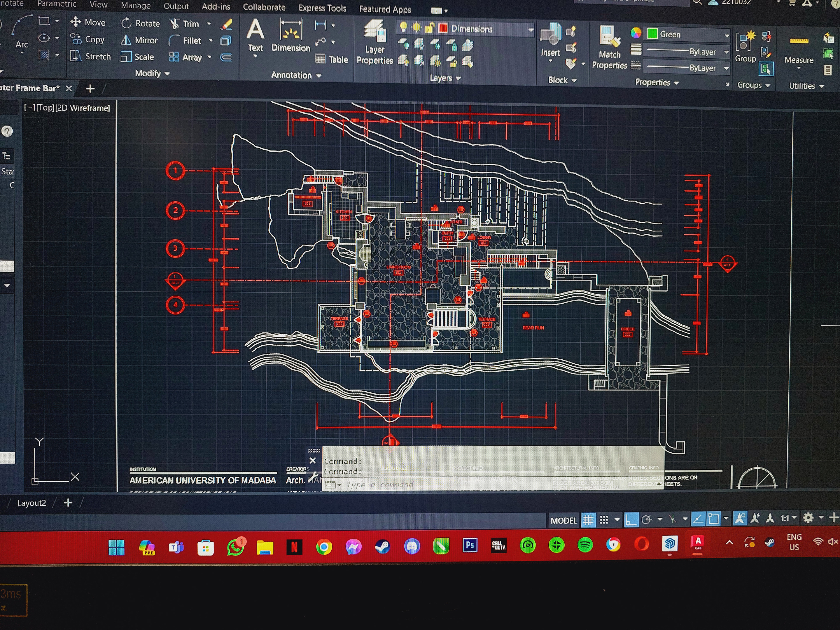Select the Array tool
840x630 pixels.
point(185,57)
